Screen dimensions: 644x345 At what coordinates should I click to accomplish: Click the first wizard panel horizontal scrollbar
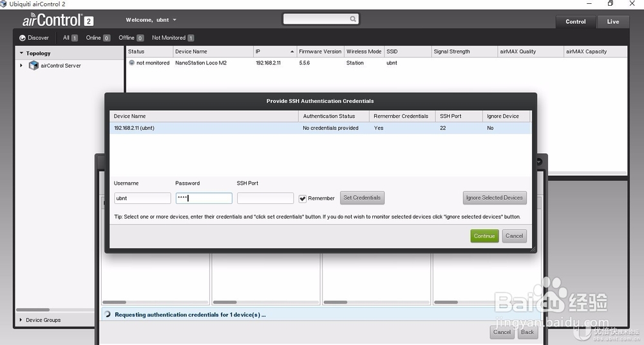114,303
